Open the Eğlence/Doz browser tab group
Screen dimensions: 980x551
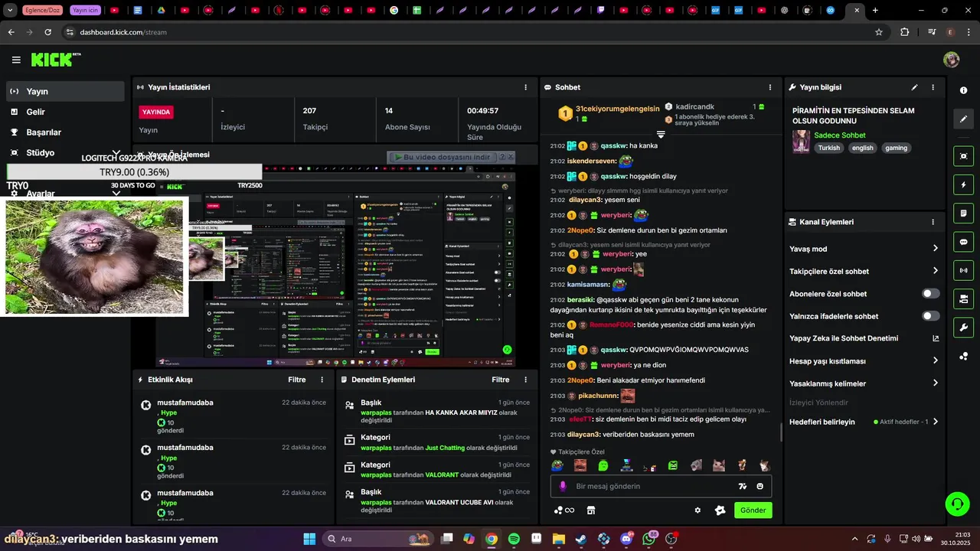point(44,11)
